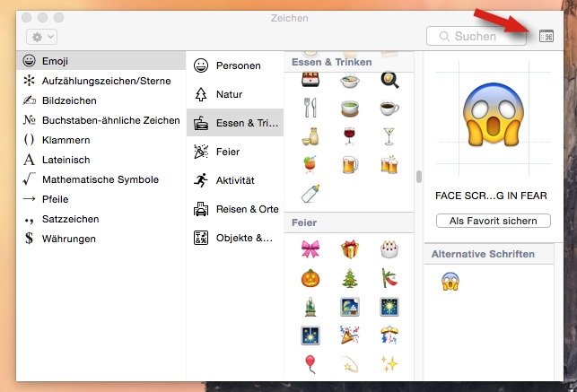Select fork and knife emoji
577x392 pixels.
(x=310, y=108)
